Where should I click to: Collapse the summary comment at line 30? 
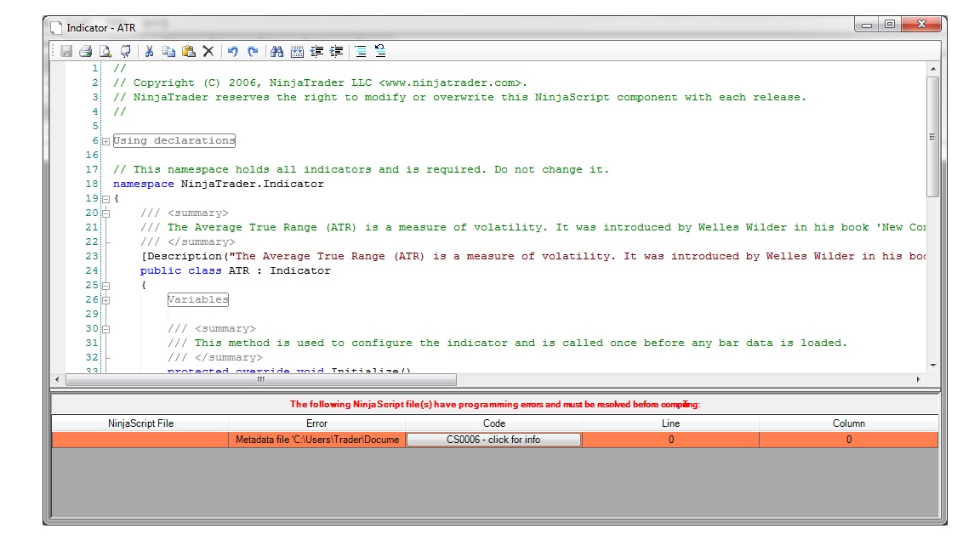106,329
